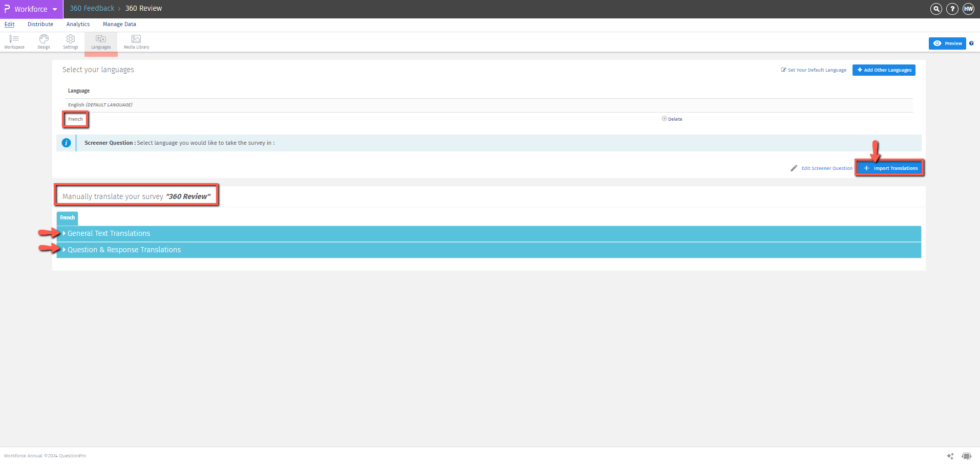The width and height of the screenshot is (980, 464).
Task: Open the Manage Data menu
Action: pos(119,24)
